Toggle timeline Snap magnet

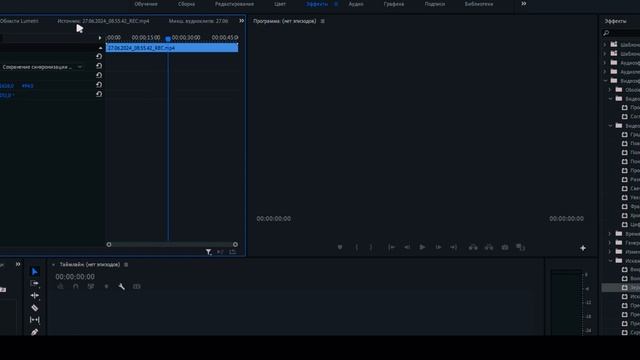click(x=76, y=287)
